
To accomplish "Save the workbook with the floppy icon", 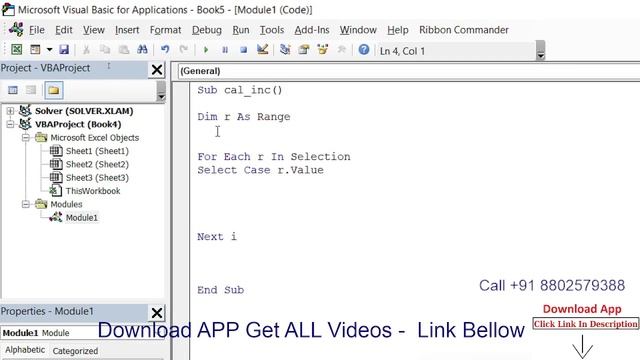I will point(64,50).
